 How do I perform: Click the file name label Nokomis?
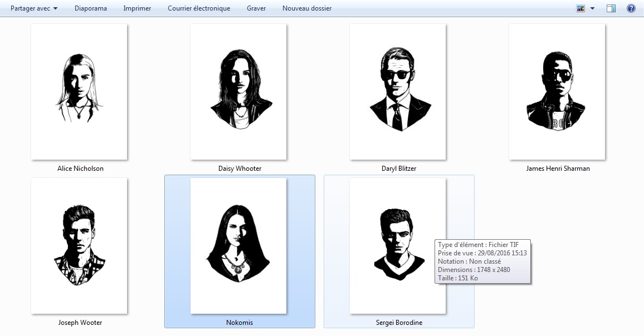[x=240, y=323]
